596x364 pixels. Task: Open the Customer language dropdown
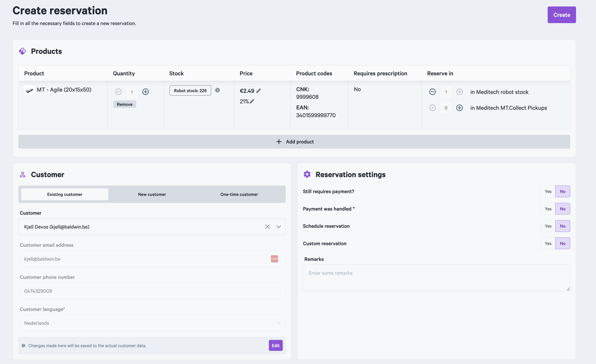click(x=152, y=323)
